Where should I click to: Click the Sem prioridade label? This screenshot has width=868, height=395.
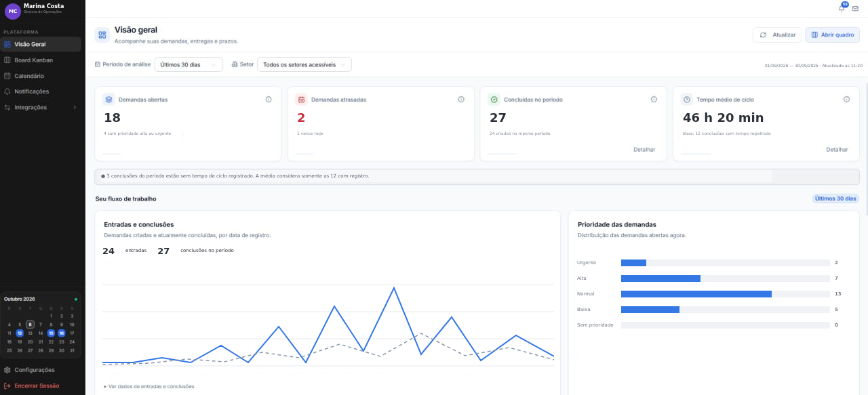pyautogui.click(x=595, y=325)
